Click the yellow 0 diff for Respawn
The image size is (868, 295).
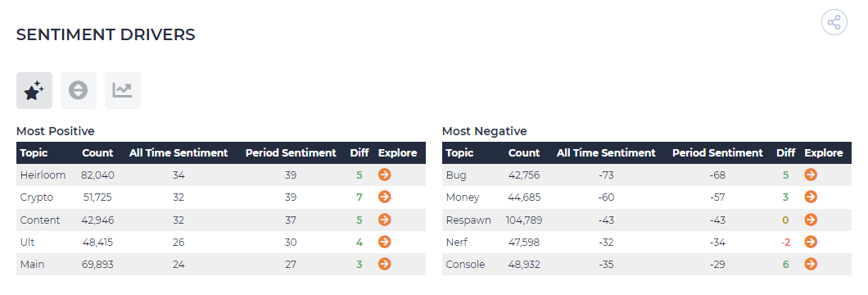pos(785,220)
